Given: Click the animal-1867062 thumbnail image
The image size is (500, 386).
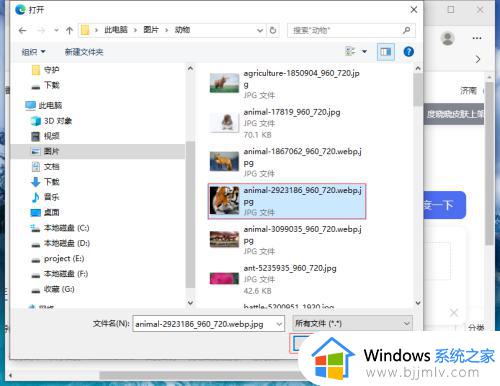Looking at the screenshot, I should (x=224, y=161).
